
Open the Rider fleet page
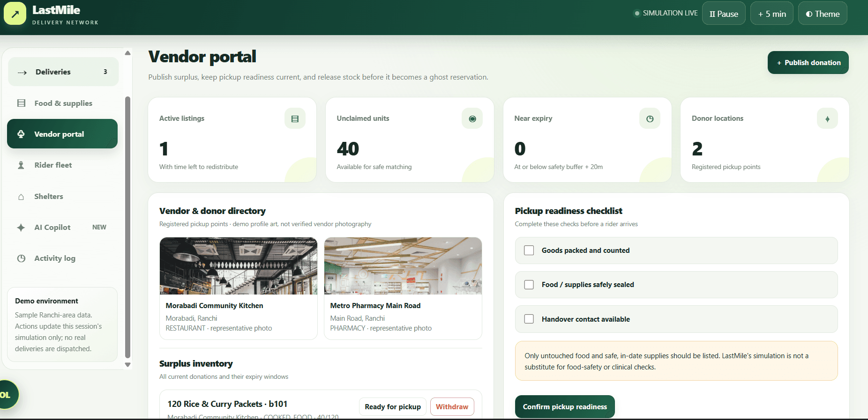coord(63,165)
